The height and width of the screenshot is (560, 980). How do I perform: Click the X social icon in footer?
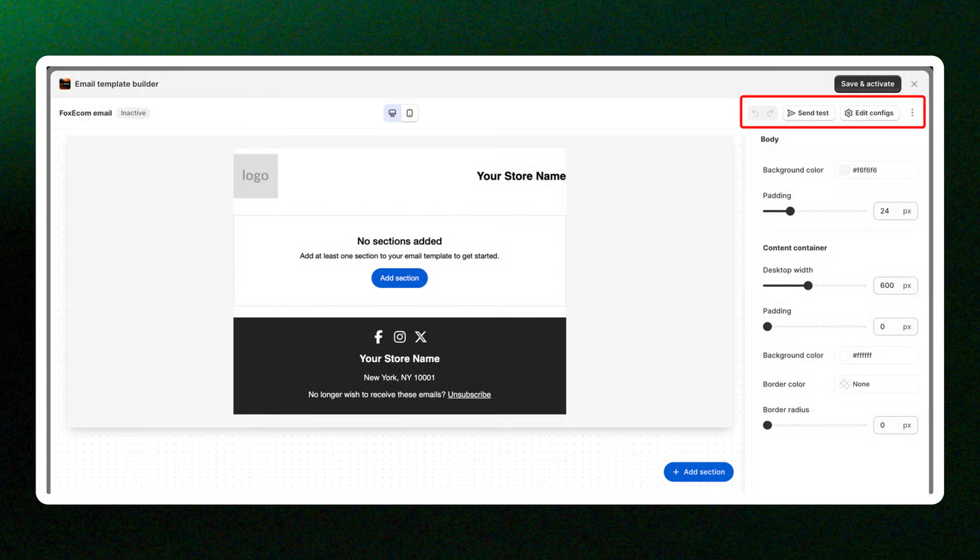[x=421, y=337]
